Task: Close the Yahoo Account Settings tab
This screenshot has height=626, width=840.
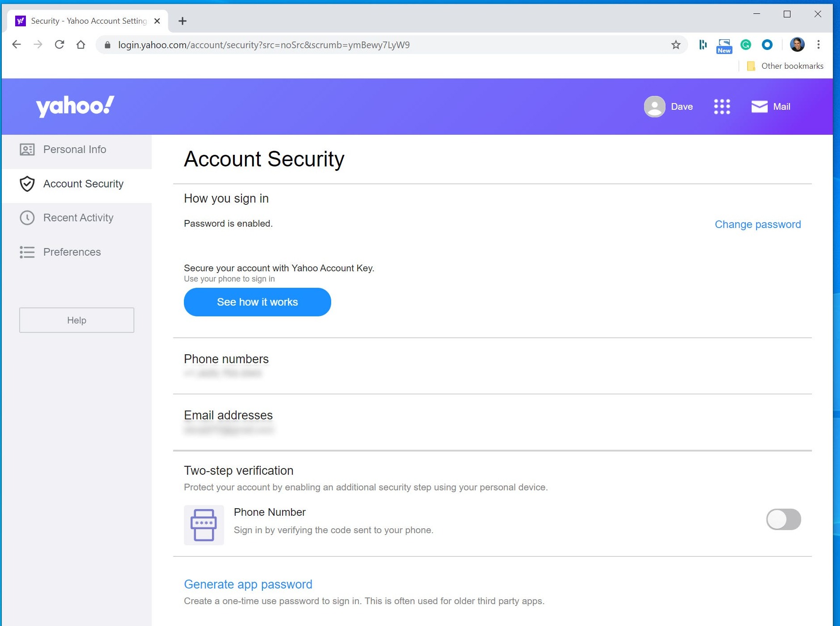Action: pyautogui.click(x=157, y=21)
